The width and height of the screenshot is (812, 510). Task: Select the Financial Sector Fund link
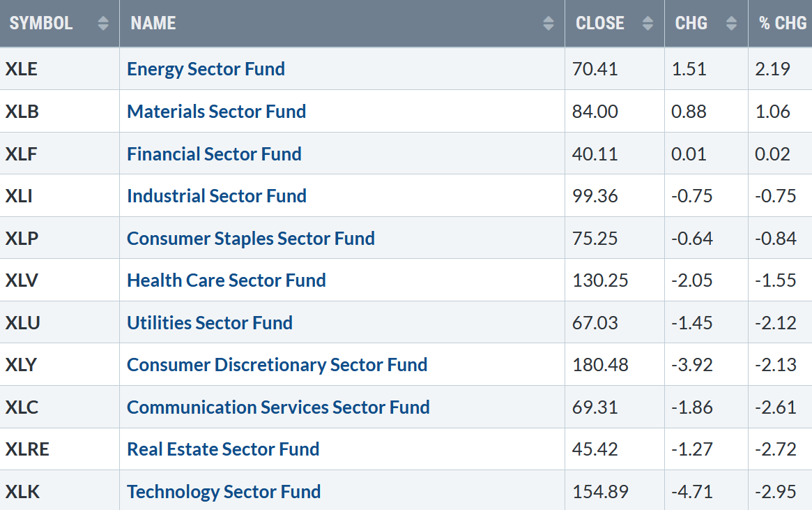coord(214,154)
